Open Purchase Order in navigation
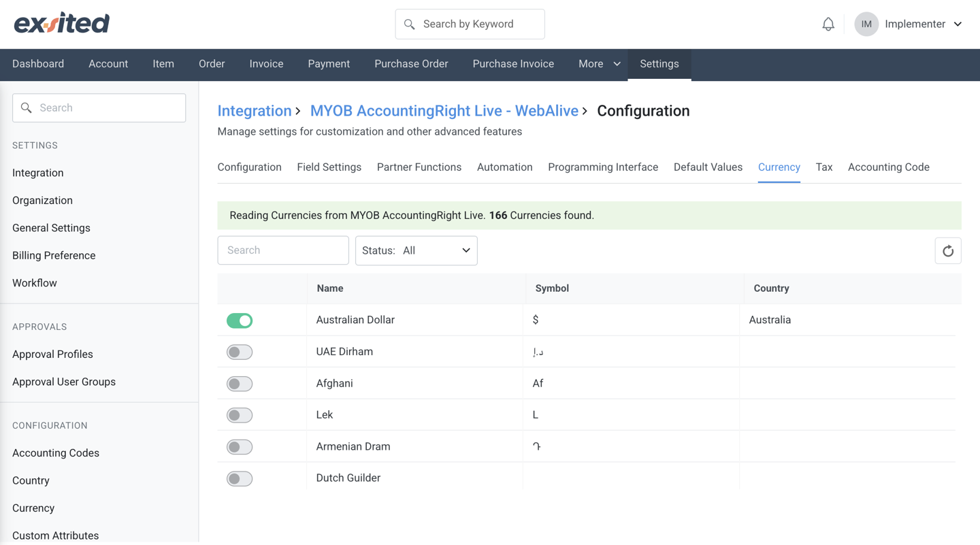 pyautogui.click(x=411, y=64)
